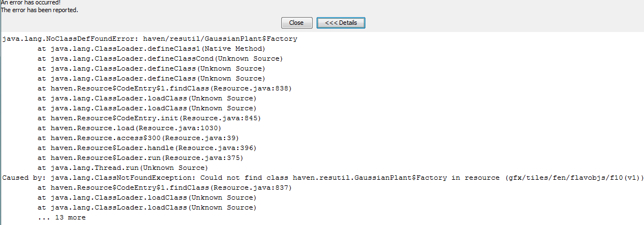Click the 'An error has occurred!' message
The width and height of the screenshot is (644, 225).
click(30, 2)
